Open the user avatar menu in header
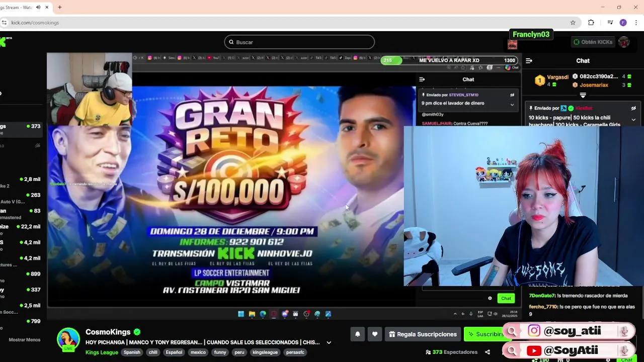The height and width of the screenshot is (362, 644). [x=624, y=42]
